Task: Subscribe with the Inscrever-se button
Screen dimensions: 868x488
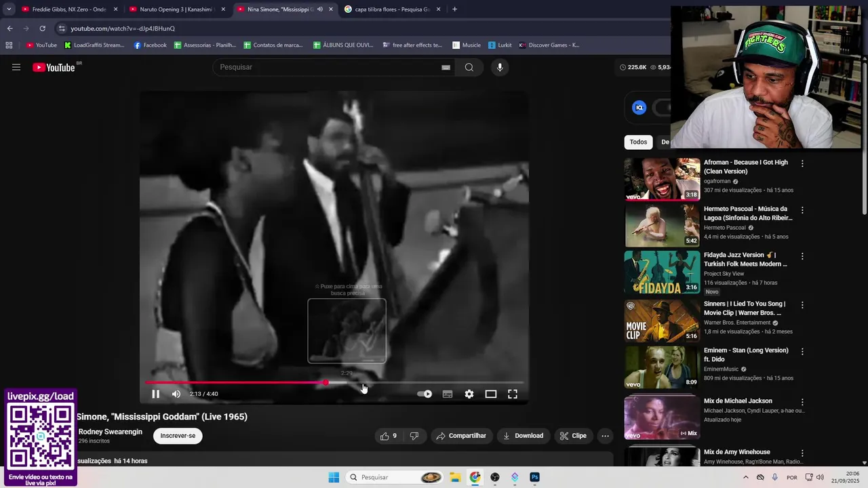Action: (x=178, y=436)
